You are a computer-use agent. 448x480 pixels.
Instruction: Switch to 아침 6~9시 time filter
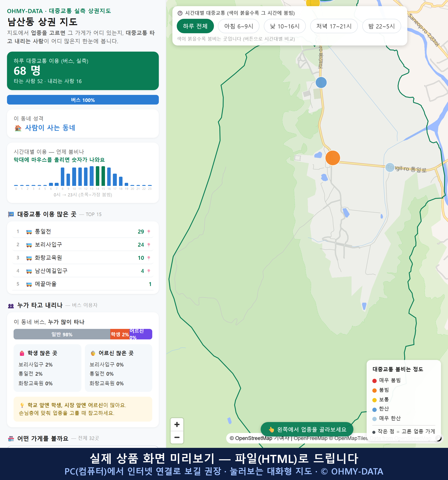tap(238, 26)
